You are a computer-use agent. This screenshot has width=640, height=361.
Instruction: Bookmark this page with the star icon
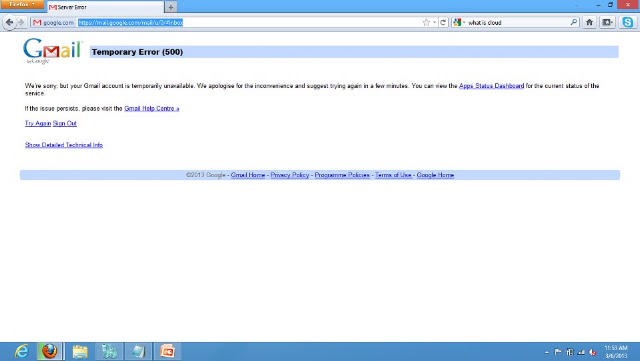point(426,22)
